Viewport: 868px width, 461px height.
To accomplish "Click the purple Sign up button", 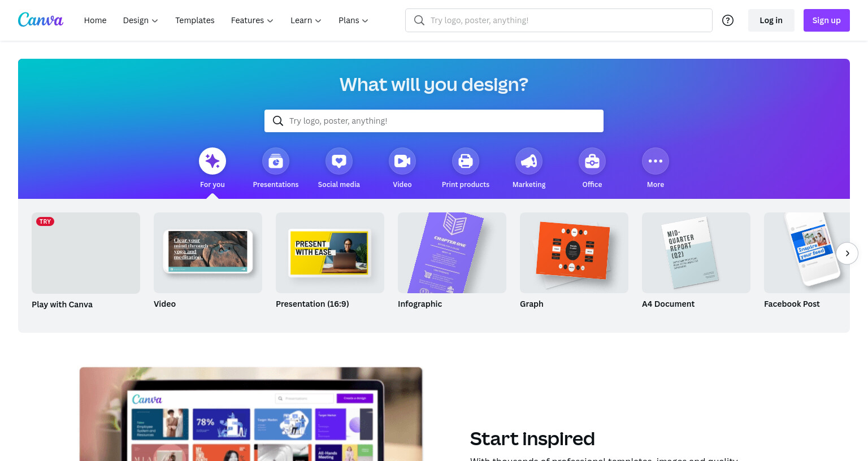I will pos(827,20).
